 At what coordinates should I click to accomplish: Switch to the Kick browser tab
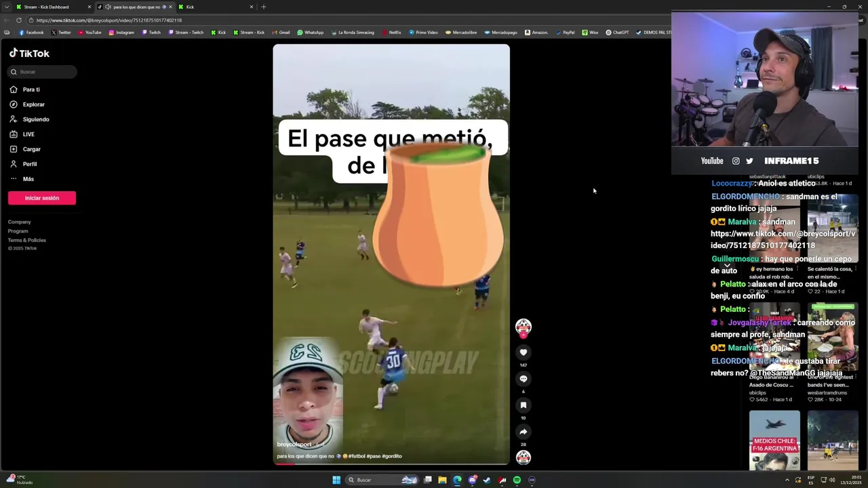click(x=216, y=7)
